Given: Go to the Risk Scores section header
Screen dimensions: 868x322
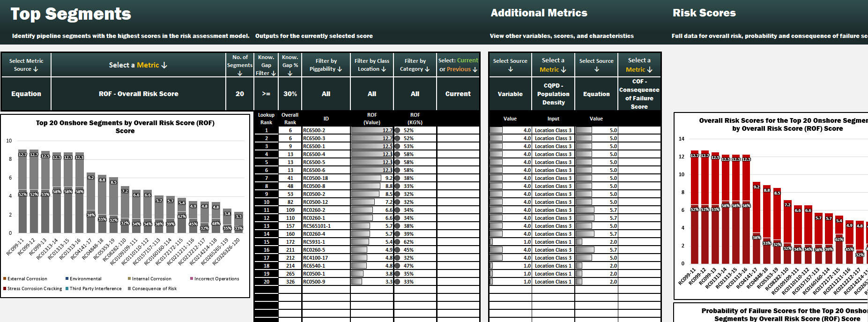Looking at the screenshot, I should pyautogui.click(x=704, y=13).
